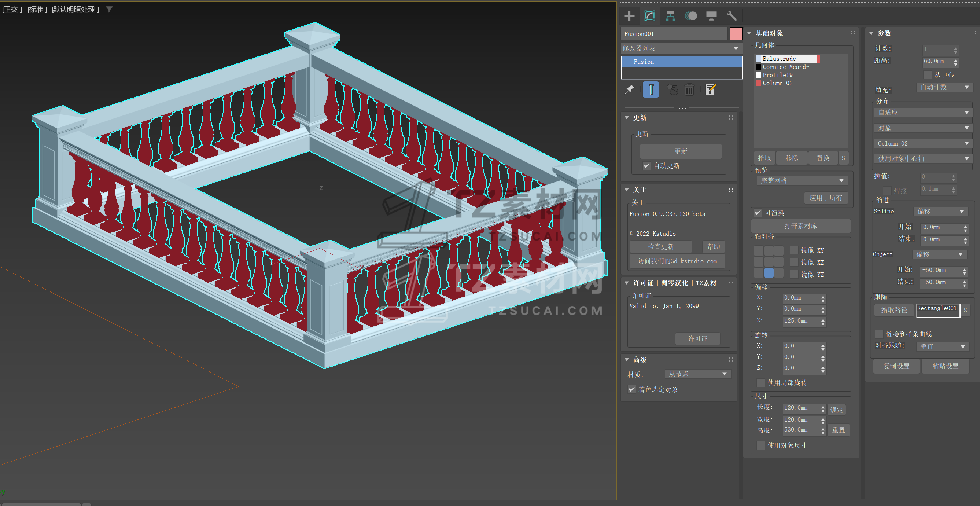The image size is (980, 506).
Task: Open the 完整网格 preview dropdown
Action: 802,180
